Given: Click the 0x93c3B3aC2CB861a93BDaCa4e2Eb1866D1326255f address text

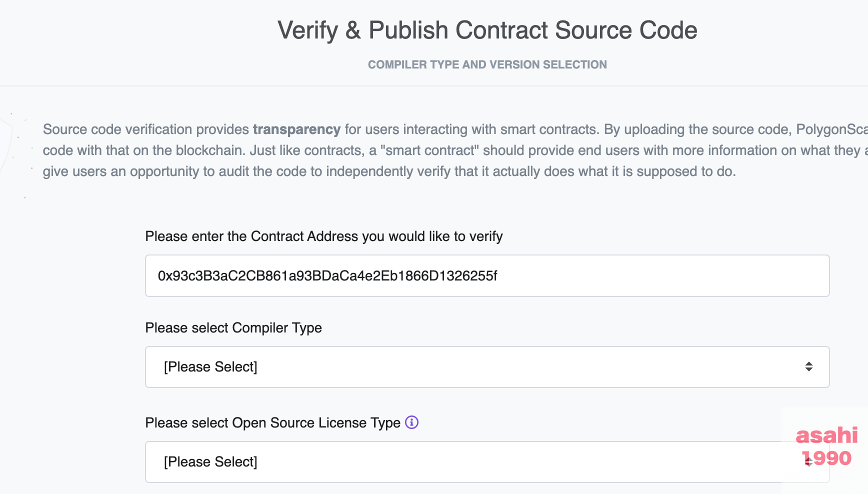Looking at the screenshot, I should (x=327, y=276).
